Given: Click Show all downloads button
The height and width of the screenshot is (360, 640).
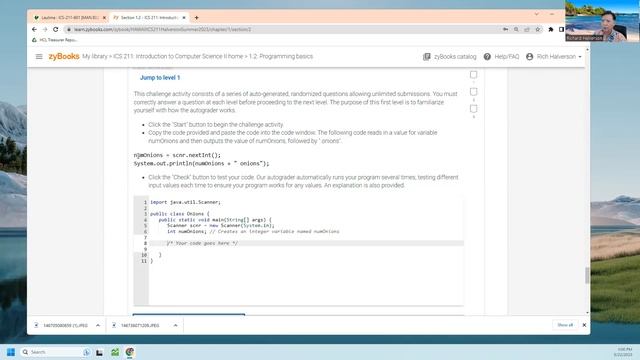Looking at the screenshot, I should (x=565, y=325).
